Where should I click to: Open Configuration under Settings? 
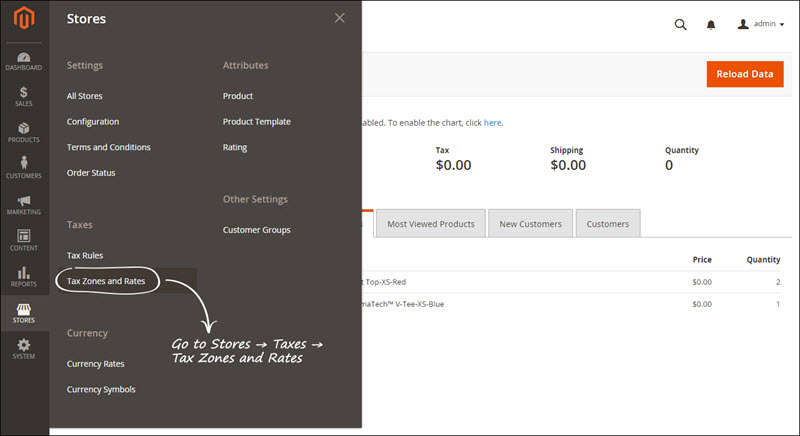93,122
